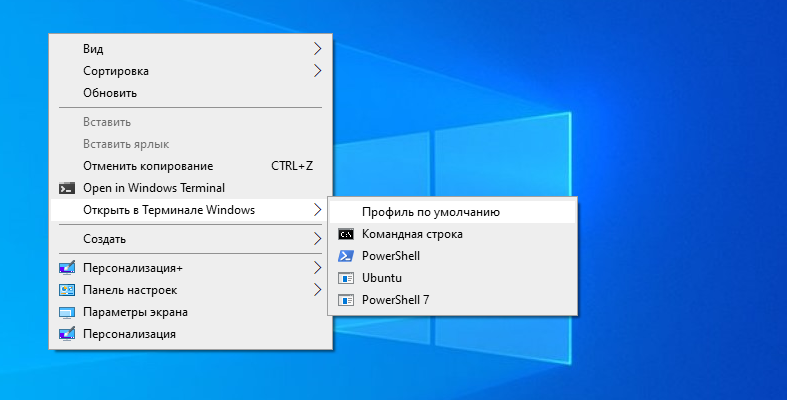The height and width of the screenshot is (400, 787).
Task: Open Персонализация+ entry
Action: pos(191,268)
